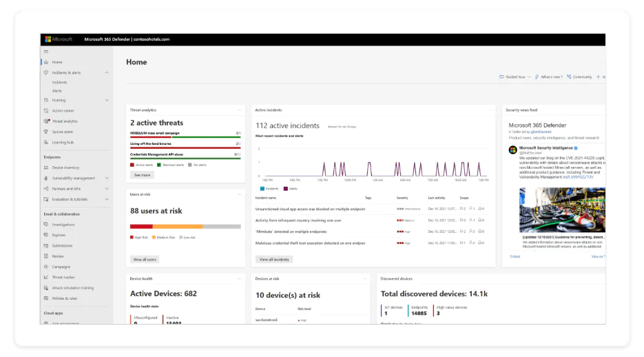Image resolution: width=644 pixels, height=357 pixels.
Task: Expand Partners and APIs chevron
Action: (107, 189)
